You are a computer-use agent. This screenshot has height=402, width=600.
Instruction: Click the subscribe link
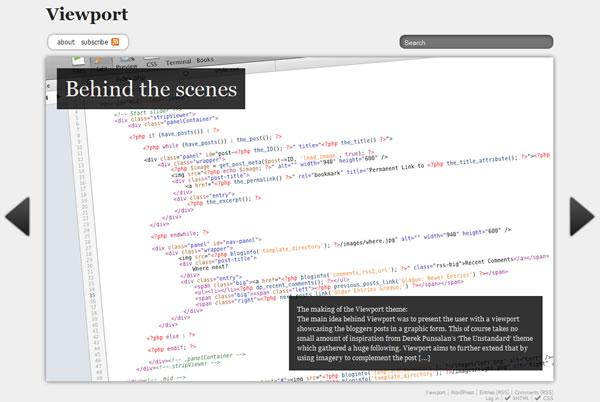(95, 42)
